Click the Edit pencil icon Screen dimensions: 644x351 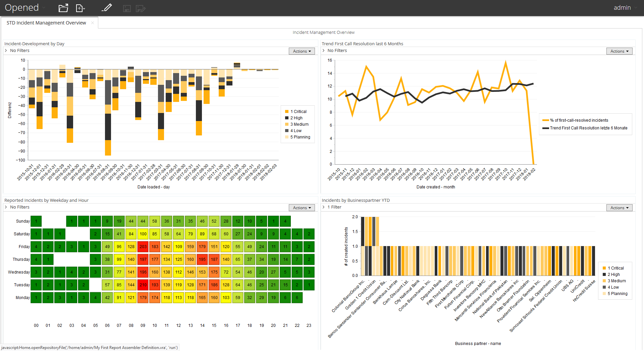(x=107, y=8)
